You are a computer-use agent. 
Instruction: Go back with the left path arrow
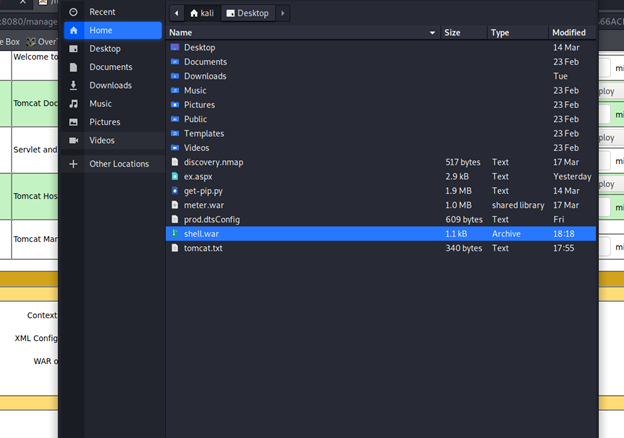(x=177, y=13)
